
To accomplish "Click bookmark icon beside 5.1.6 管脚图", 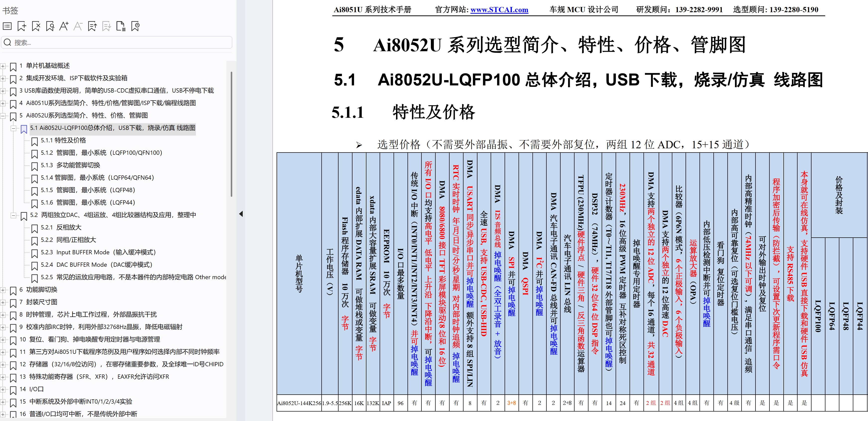I will (x=34, y=204).
